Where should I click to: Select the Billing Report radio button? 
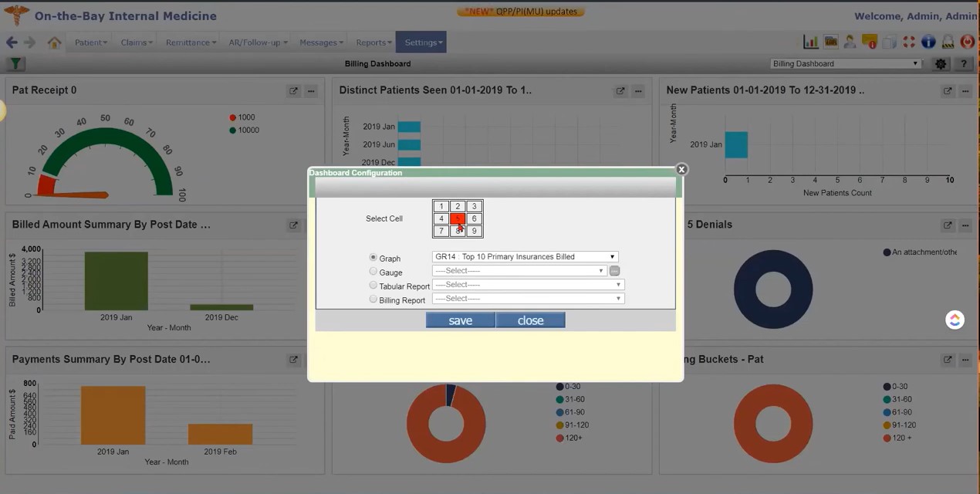click(x=373, y=299)
